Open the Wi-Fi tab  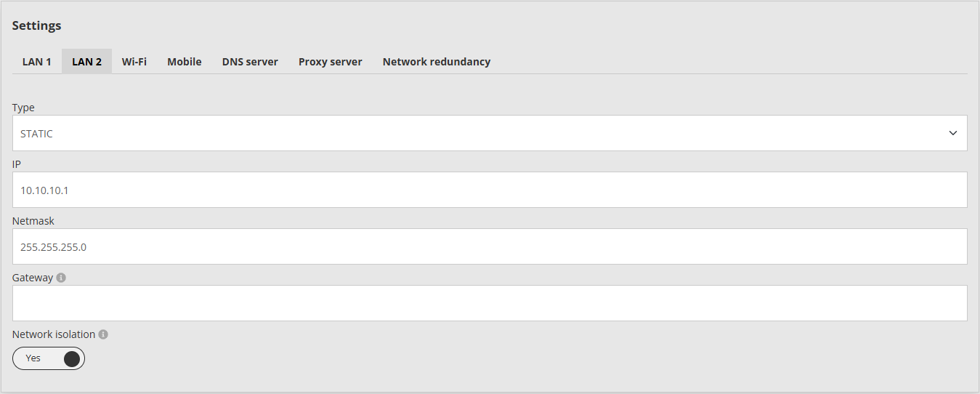pyautogui.click(x=134, y=62)
